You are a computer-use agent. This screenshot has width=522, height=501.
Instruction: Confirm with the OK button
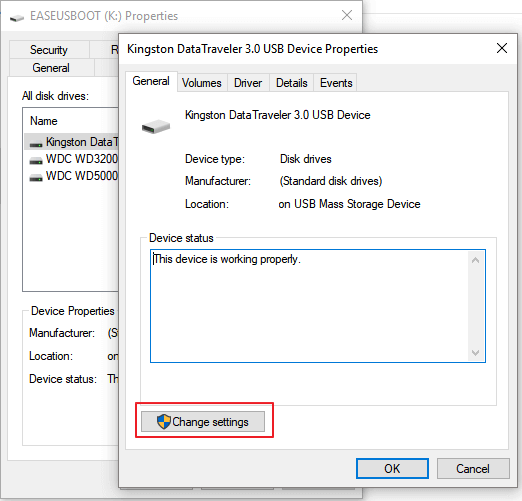pyautogui.click(x=392, y=468)
